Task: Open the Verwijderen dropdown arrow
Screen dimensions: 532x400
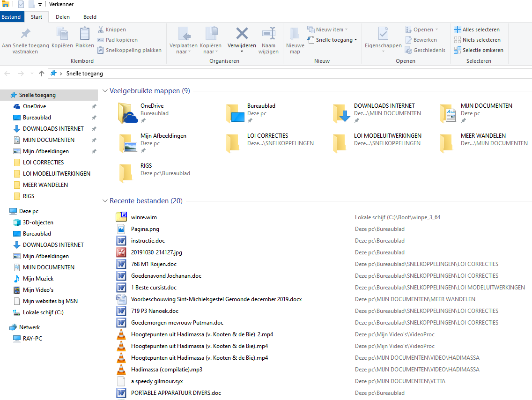Action: pyautogui.click(x=242, y=52)
